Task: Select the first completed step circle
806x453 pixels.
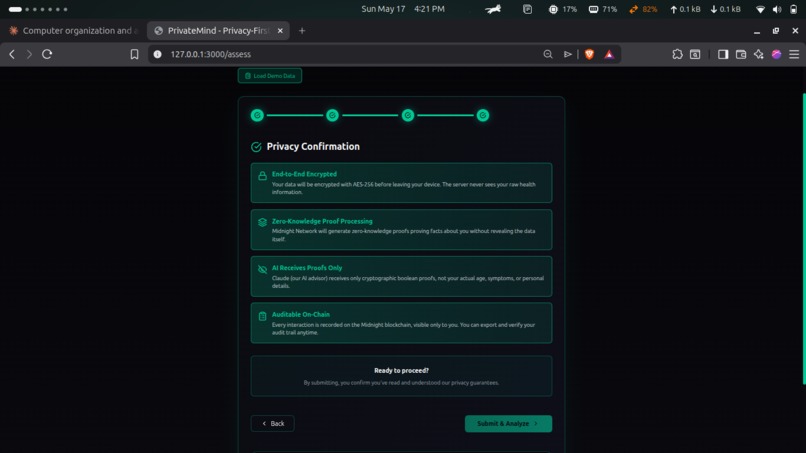Action: point(257,115)
